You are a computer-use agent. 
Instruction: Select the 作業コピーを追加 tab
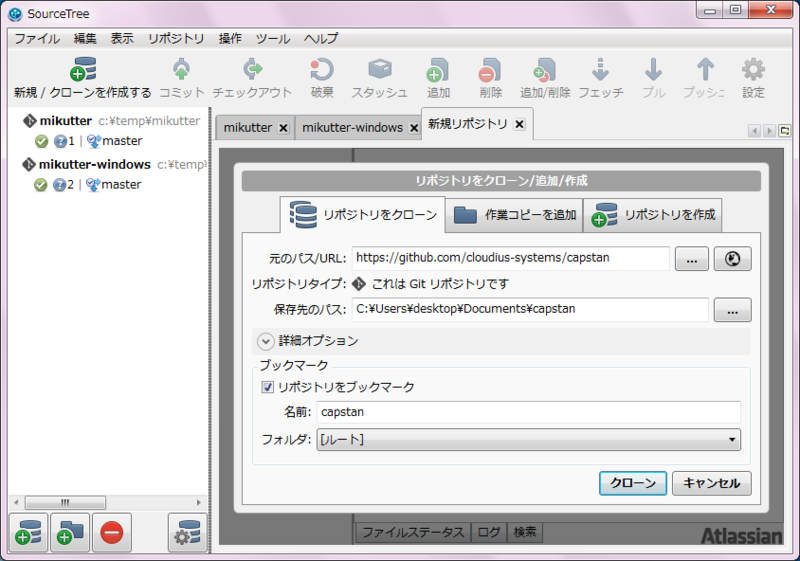click(x=514, y=215)
